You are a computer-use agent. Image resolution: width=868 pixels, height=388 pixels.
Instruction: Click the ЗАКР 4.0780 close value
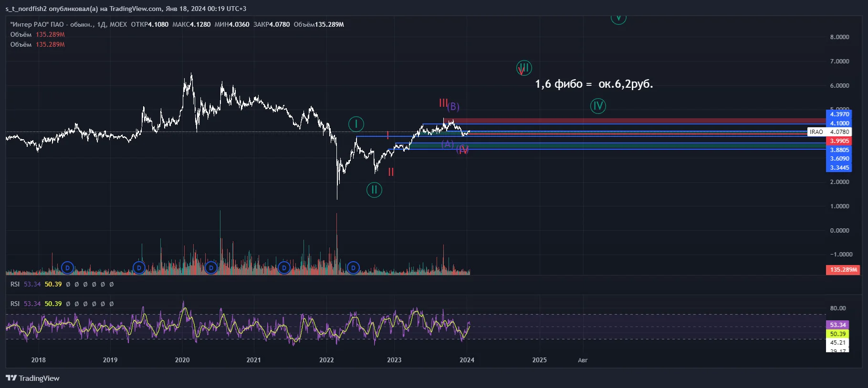(x=272, y=24)
